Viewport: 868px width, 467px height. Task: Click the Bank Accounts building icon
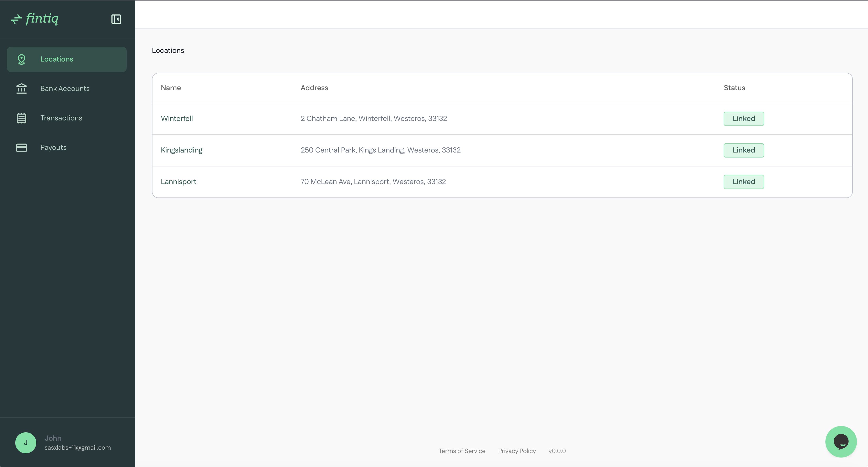pos(22,89)
